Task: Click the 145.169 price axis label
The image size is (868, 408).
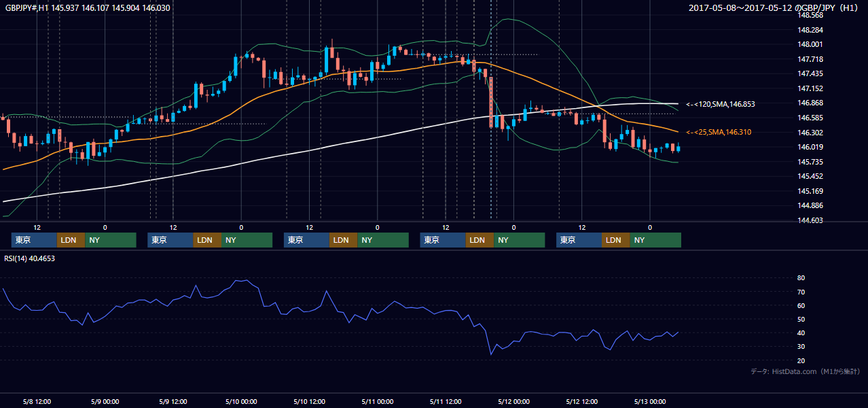Action: (x=810, y=191)
